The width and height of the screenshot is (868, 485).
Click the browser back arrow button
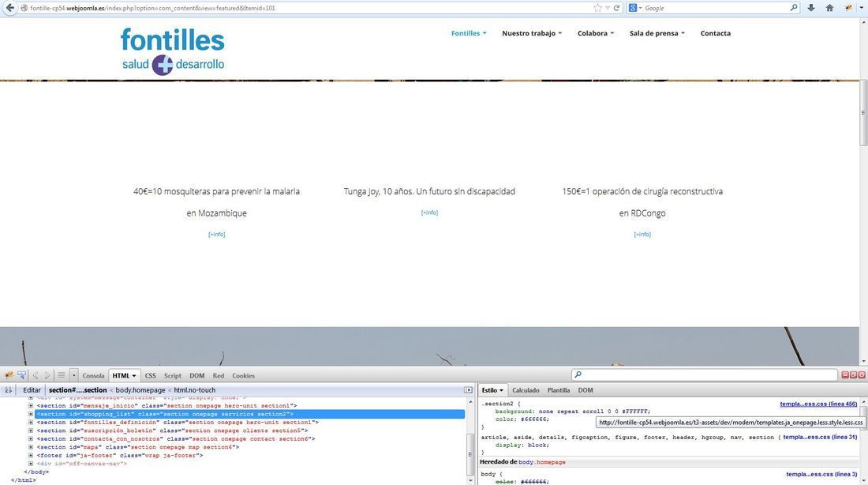(9, 8)
